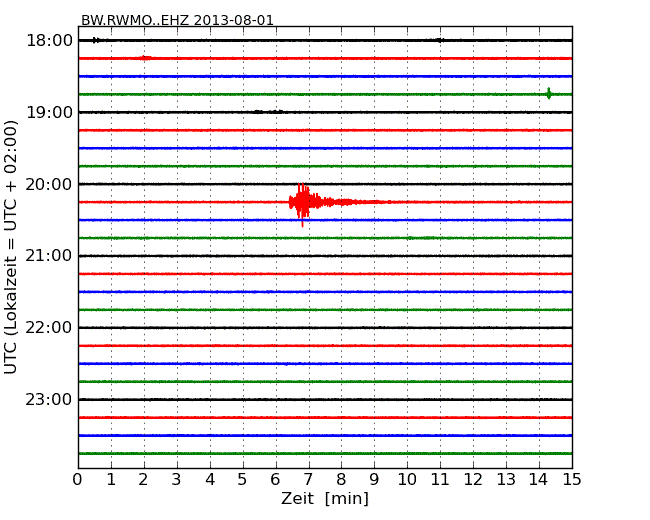Click the x-axis tick label 0

point(78,480)
